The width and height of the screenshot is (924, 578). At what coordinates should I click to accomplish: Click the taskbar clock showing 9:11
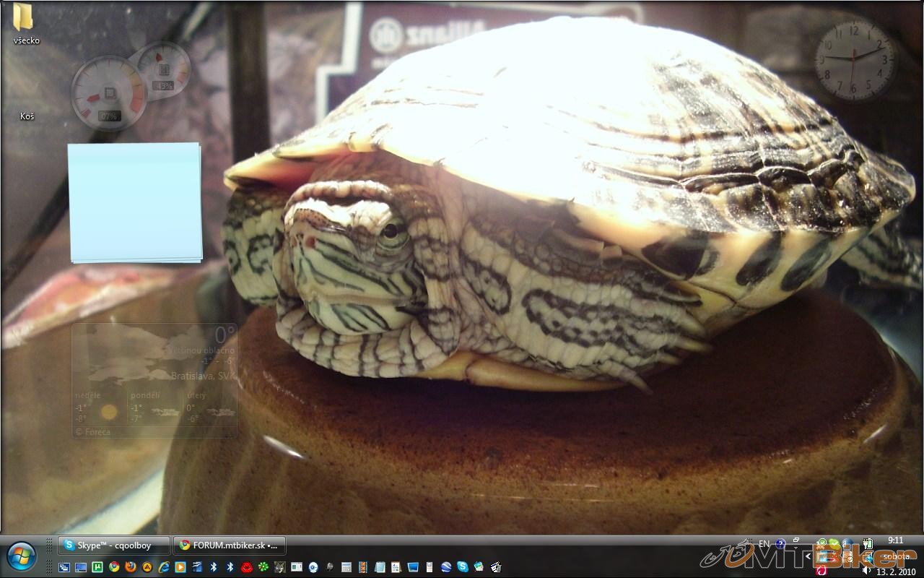click(895, 540)
